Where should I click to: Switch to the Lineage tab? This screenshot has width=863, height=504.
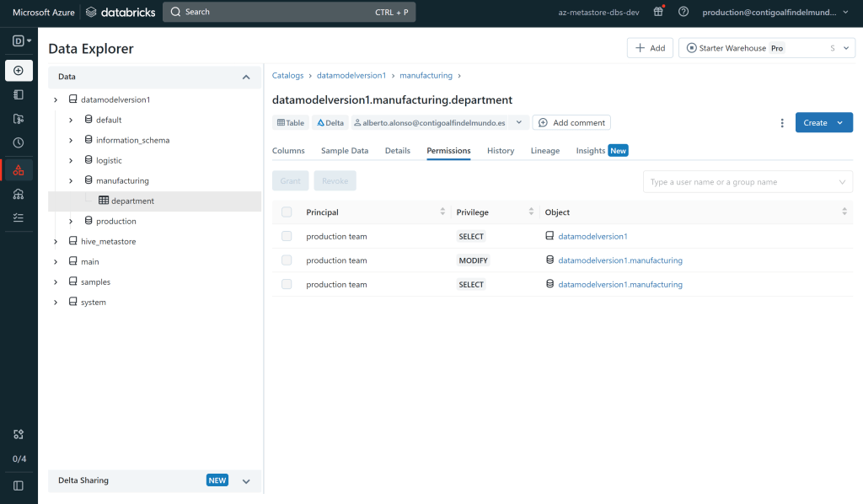click(x=544, y=151)
